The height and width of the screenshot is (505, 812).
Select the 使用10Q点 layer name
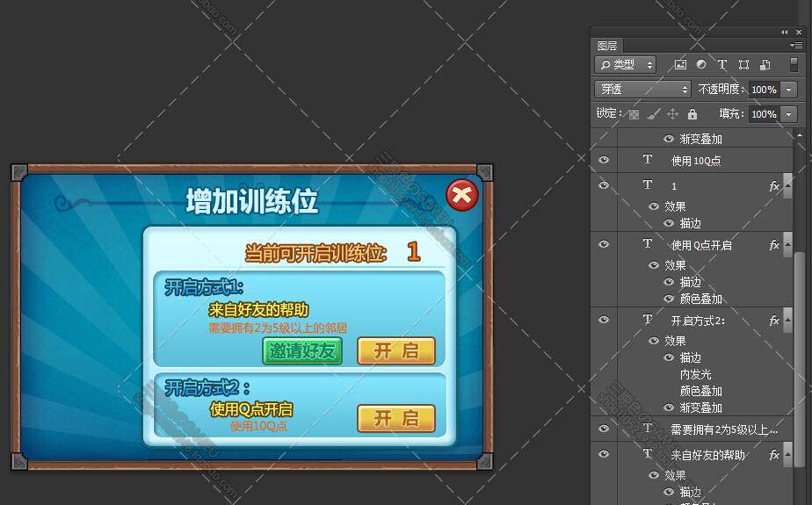pyautogui.click(x=696, y=161)
